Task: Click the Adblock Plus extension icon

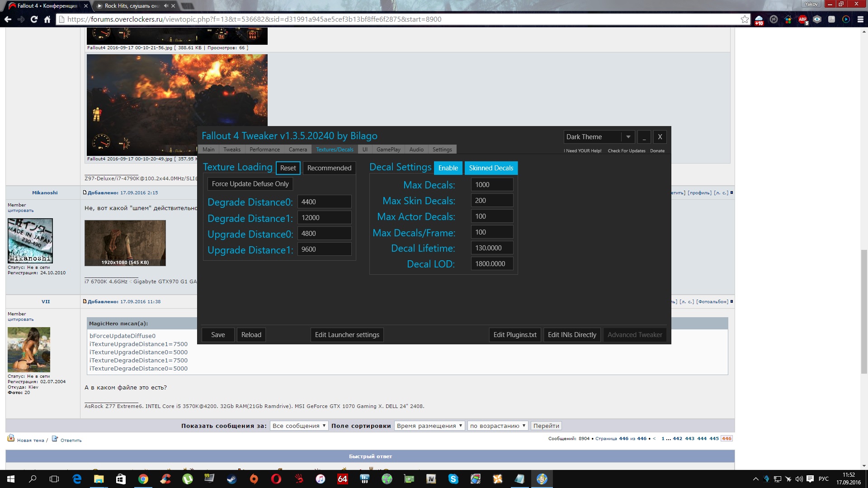Action: 802,19
